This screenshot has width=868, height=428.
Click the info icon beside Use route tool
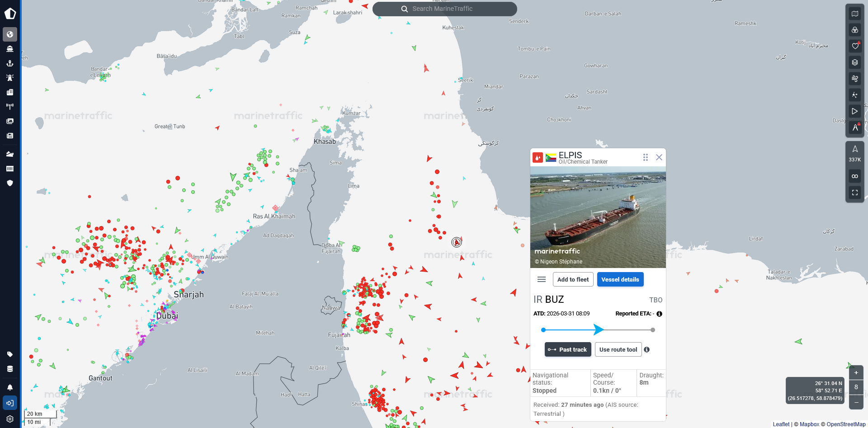click(647, 349)
